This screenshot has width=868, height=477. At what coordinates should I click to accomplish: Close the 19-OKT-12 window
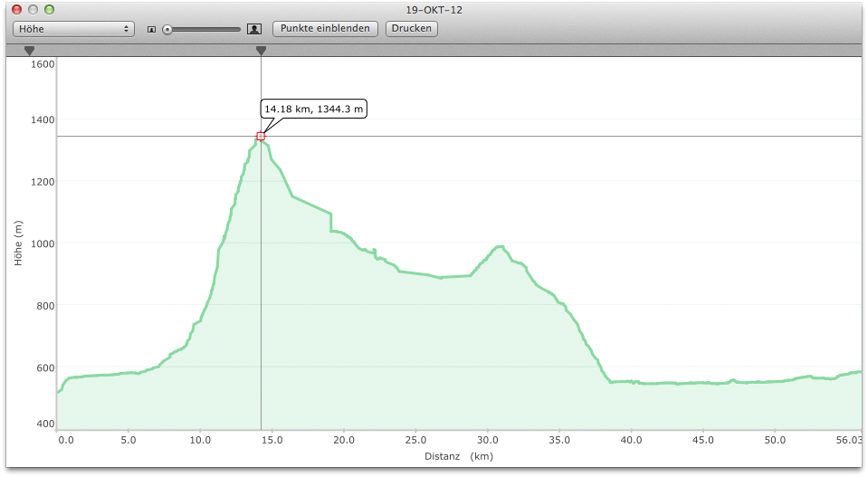pos(16,10)
